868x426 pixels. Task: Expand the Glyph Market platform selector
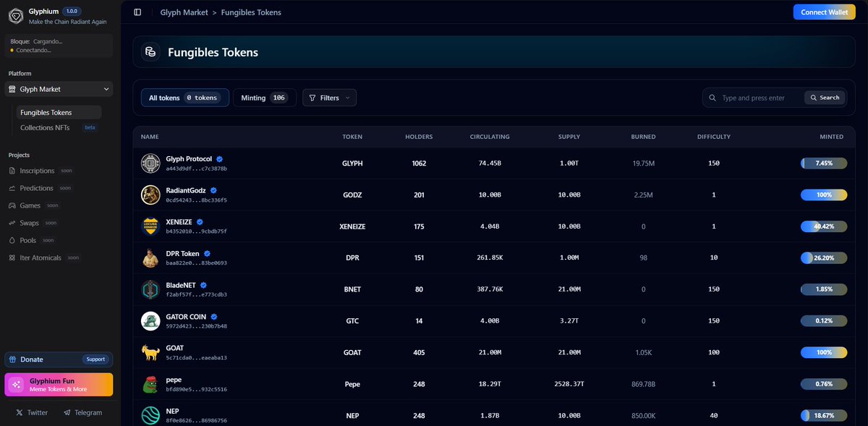59,88
